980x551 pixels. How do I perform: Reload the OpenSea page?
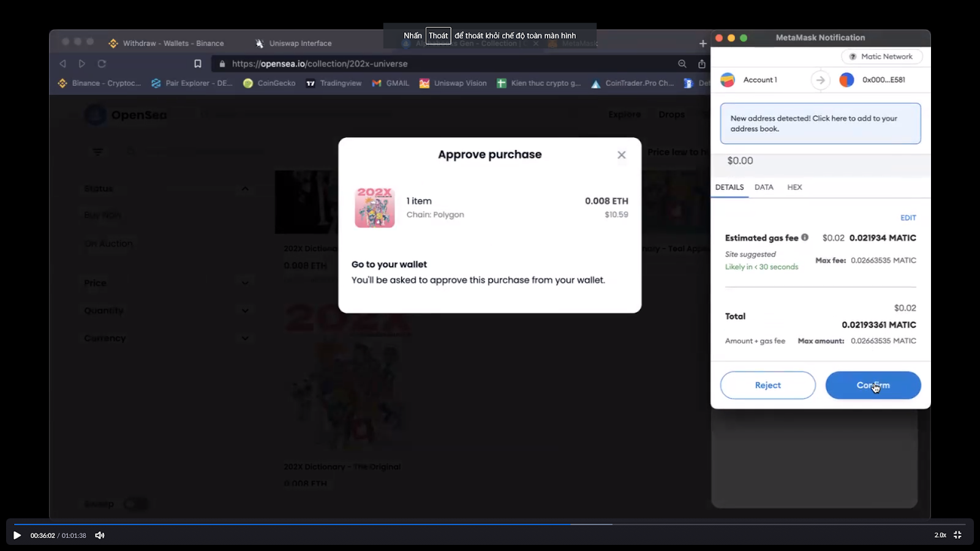102,64
